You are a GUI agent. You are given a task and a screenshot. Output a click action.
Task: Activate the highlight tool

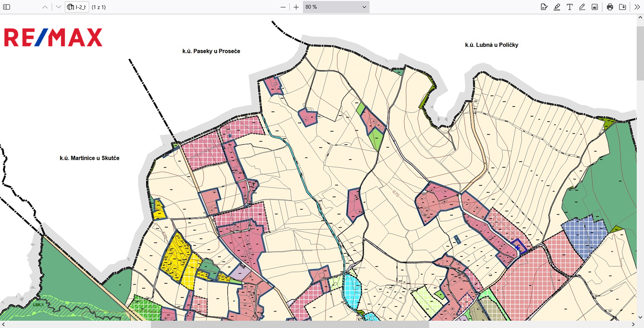point(557,7)
